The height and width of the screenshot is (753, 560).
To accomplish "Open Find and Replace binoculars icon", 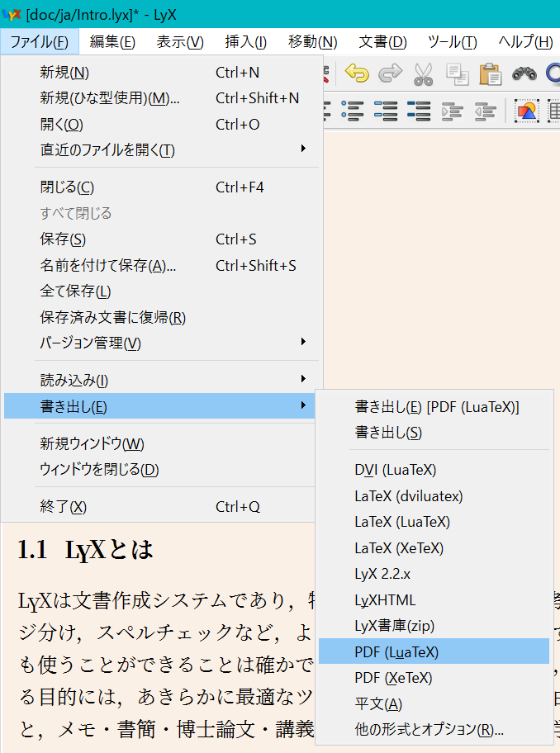I will (524, 74).
